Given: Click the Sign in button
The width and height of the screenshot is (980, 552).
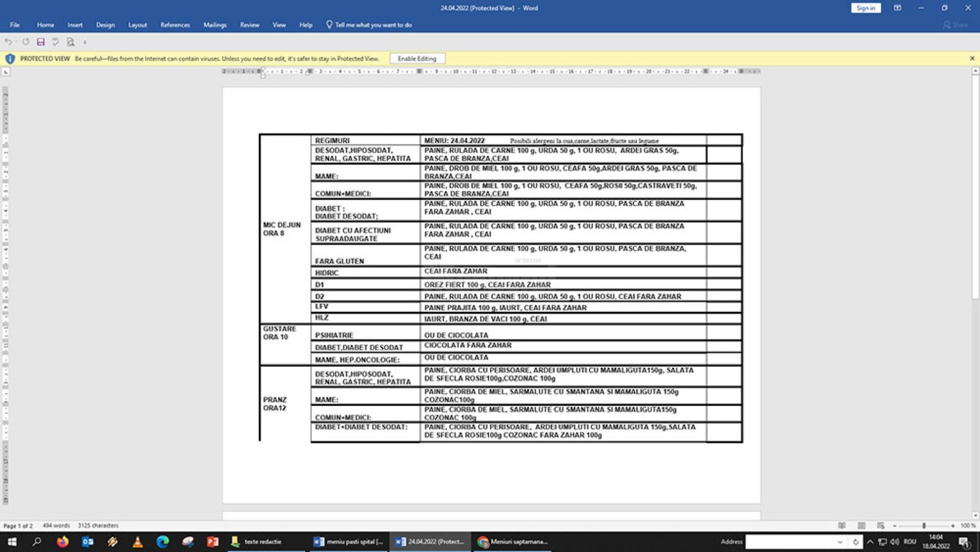Looking at the screenshot, I should tap(866, 8).
